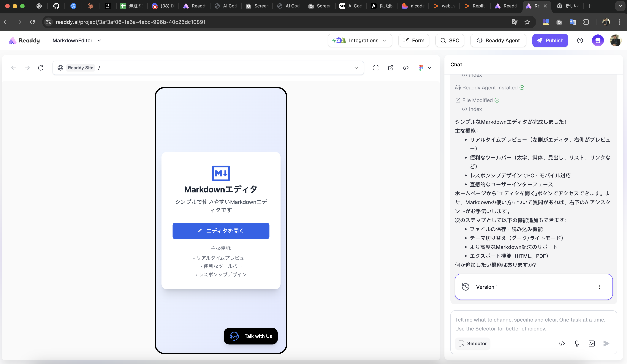Open the page path dropdown in preview bar
Screen dimensions: 627x364
coord(356,68)
